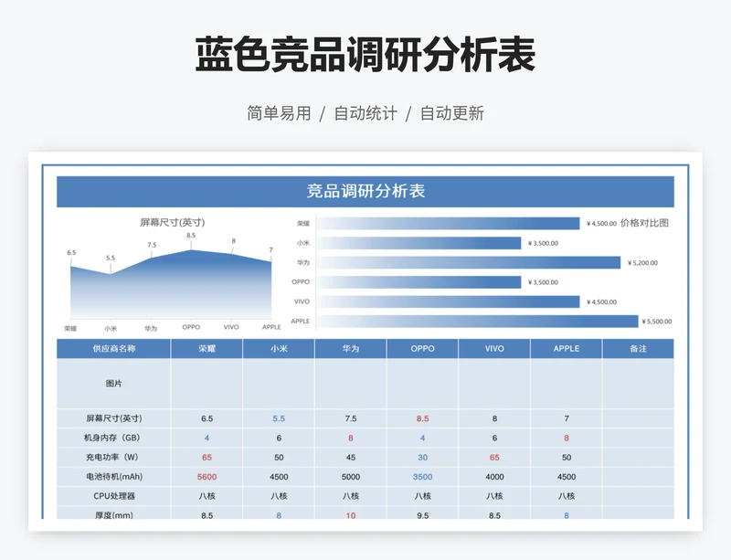Select the ¥5,500.00 price label
The image size is (731, 560).
point(657,322)
